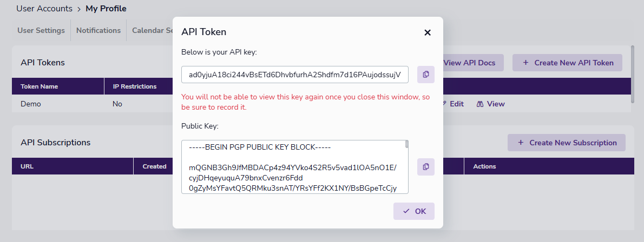Screen dimensions: 644x242
Task: Click the Edit pencil for Demo token
Action: [454, 104]
